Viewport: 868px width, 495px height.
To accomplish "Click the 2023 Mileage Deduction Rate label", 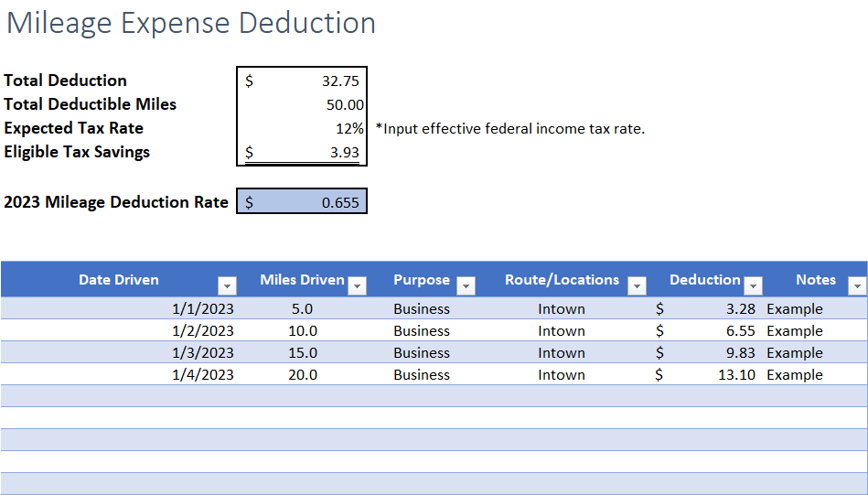I will tap(116, 202).
